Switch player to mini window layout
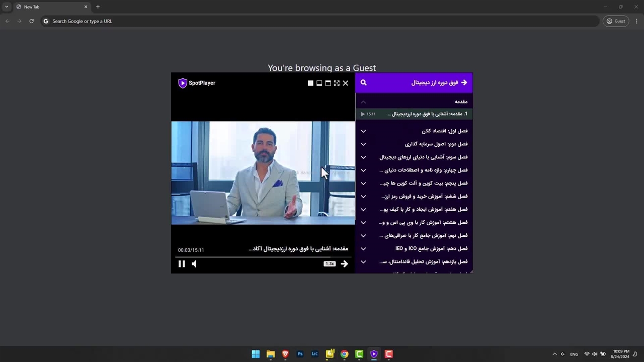Viewport: 644px width, 362px height. coord(310,83)
